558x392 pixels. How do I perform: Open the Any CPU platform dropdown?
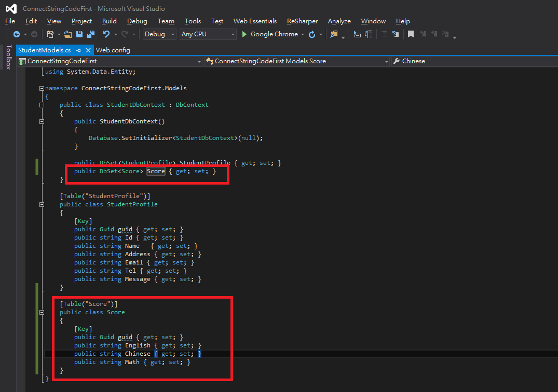208,34
